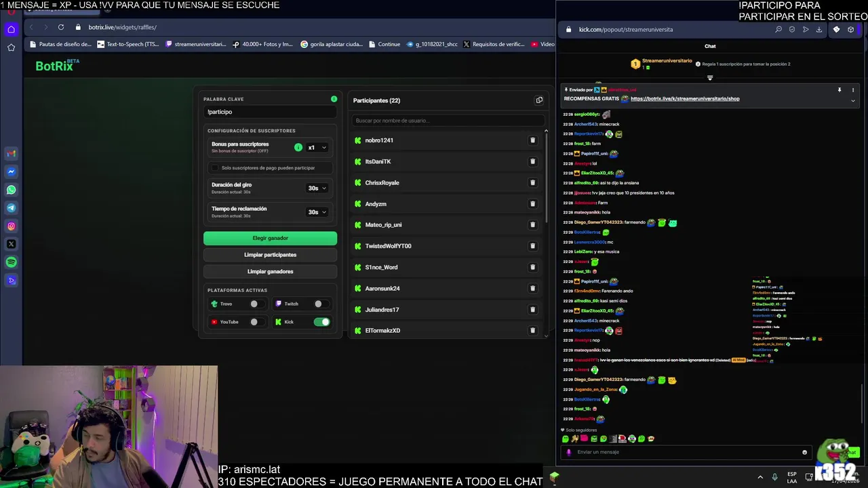Open the bonus multiplier x1 dropdown
This screenshot has width=868, height=488.
tap(317, 147)
